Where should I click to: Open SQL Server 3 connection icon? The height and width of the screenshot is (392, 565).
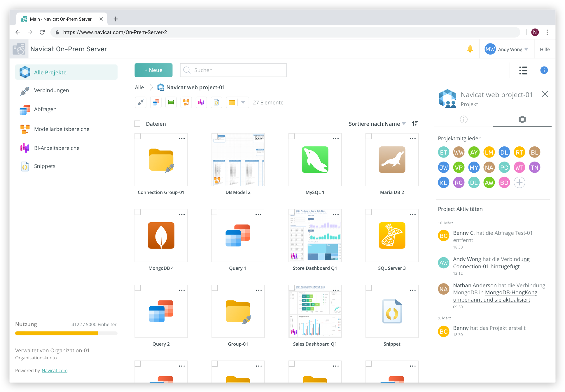[x=392, y=236]
